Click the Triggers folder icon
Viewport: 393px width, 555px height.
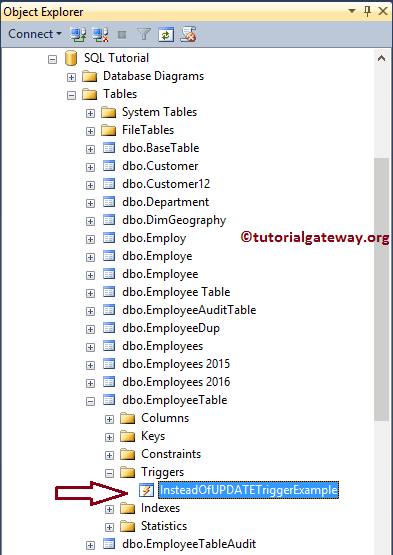coord(127,472)
